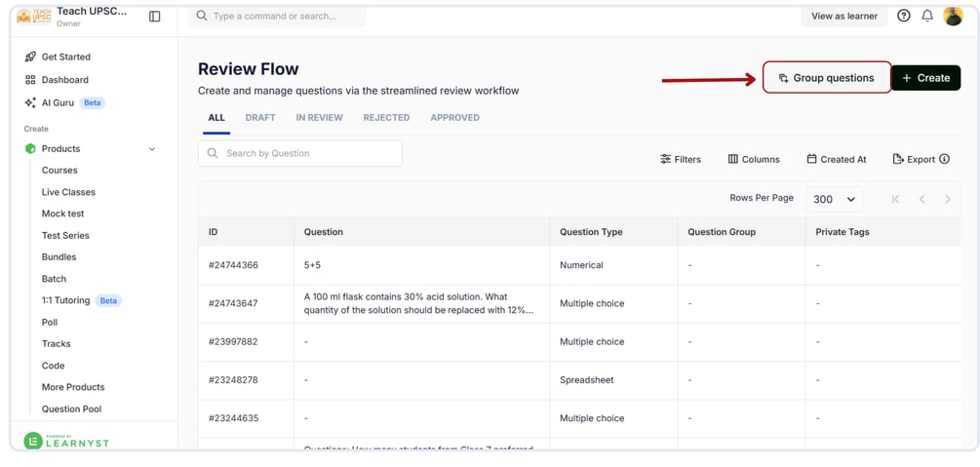Image resolution: width=980 pixels, height=467 pixels.
Task: Click question ID #23244635
Action: [x=233, y=418]
